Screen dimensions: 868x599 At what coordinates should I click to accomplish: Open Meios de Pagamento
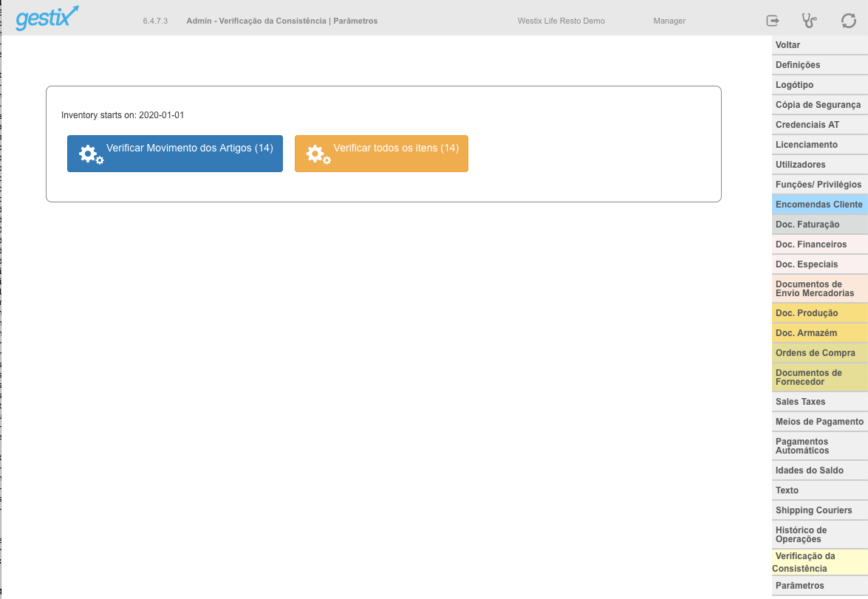click(x=819, y=421)
